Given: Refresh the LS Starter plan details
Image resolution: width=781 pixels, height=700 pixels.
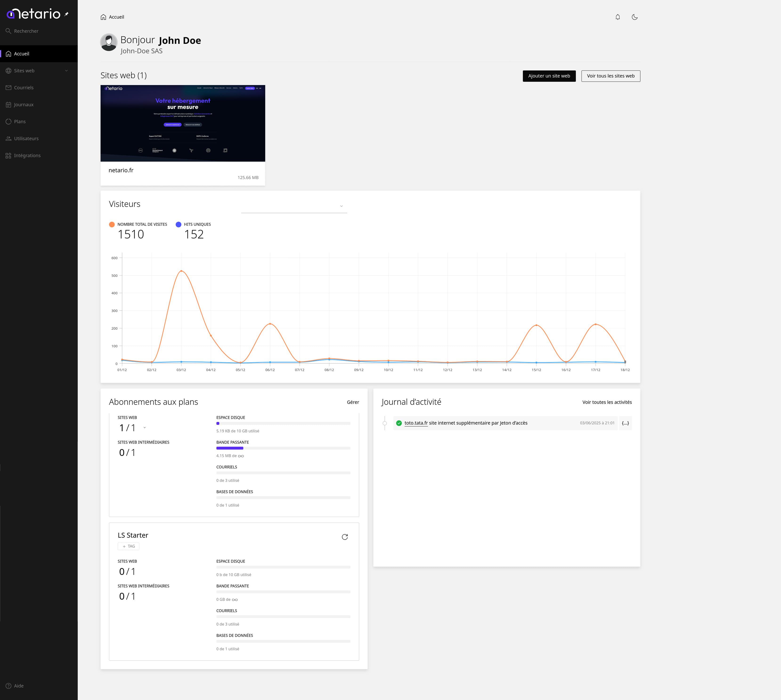Looking at the screenshot, I should [x=345, y=537].
